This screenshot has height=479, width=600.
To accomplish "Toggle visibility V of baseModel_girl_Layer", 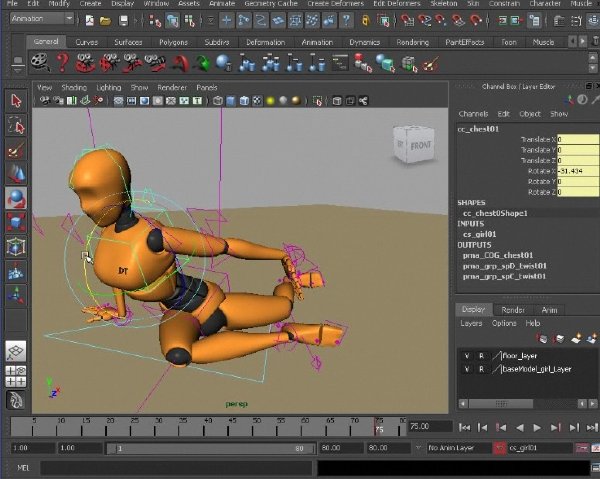I will point(467,369).
